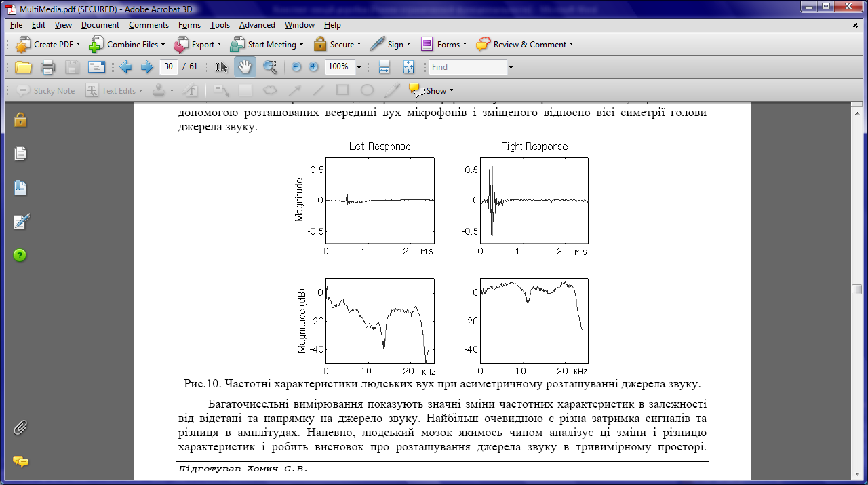868x485 pixels.
Task: Open the green How To help panel
Action: pos(20,256)
